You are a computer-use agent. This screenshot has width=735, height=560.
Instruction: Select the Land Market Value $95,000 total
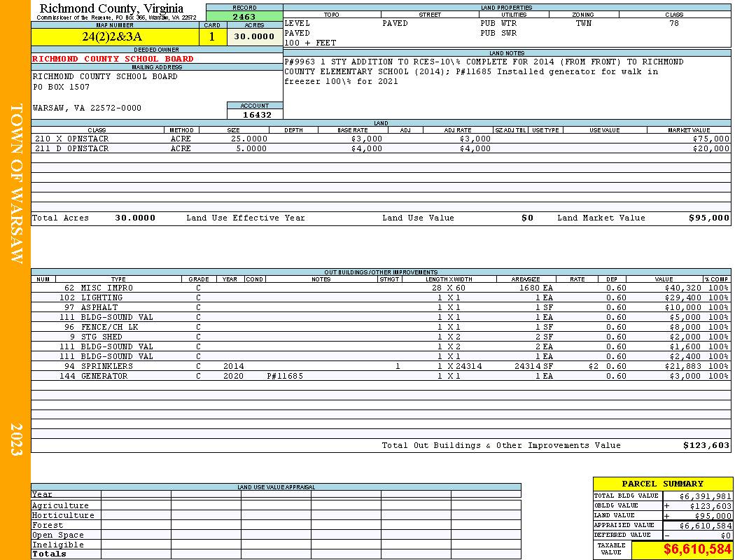[x=708, y=218]
